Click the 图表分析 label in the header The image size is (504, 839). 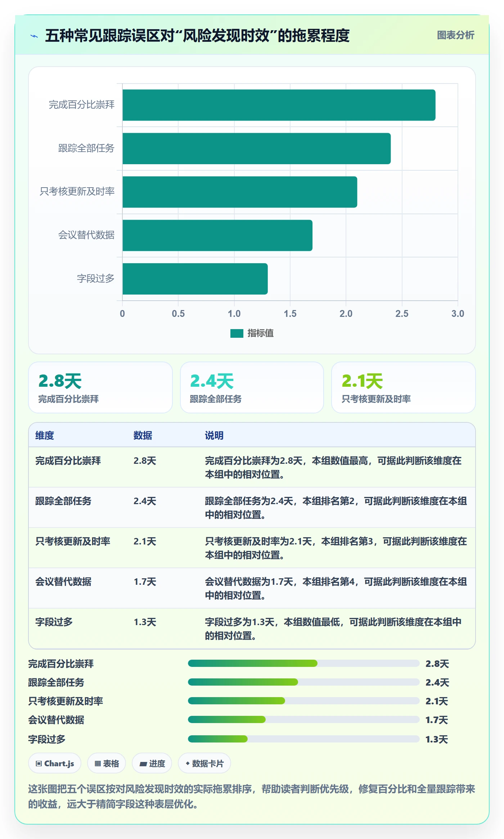pyautogui.click(x=455, y=35)
